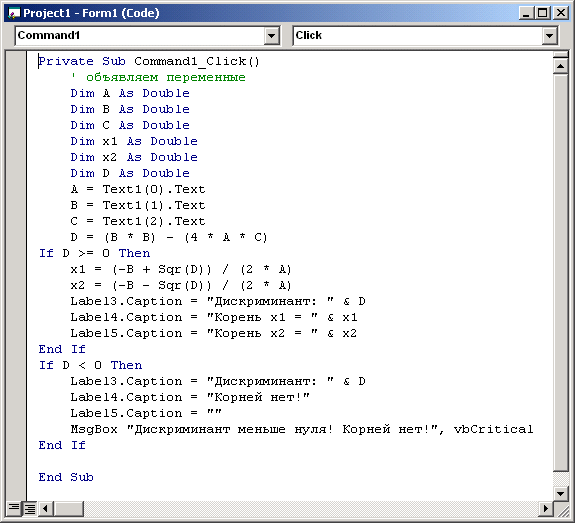Switch to Full Module View button

(x=29, y=508)
